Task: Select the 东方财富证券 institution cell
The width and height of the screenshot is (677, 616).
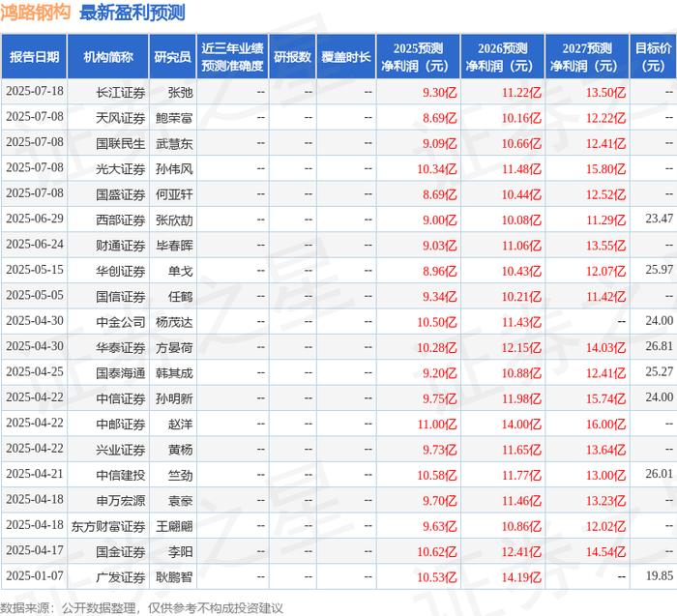Action: (108, 526)
